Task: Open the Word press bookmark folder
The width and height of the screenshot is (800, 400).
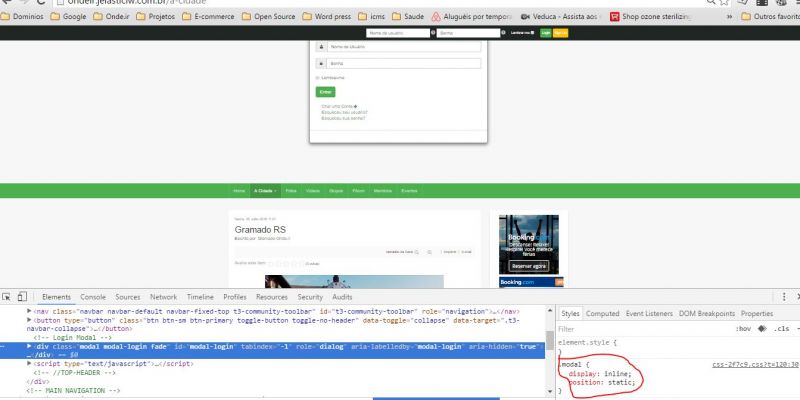Action: point(327,16)
